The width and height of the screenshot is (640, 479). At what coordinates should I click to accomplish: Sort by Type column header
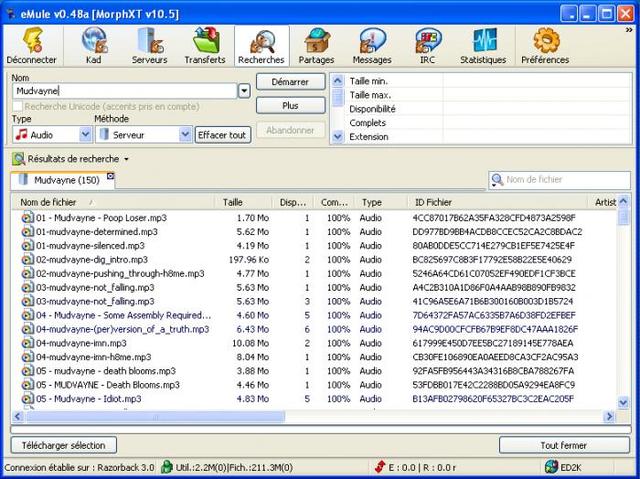tap(381, 202)
